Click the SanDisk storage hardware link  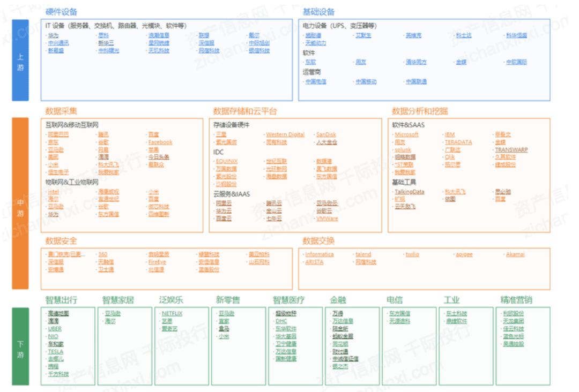click(x=326, y=134)
